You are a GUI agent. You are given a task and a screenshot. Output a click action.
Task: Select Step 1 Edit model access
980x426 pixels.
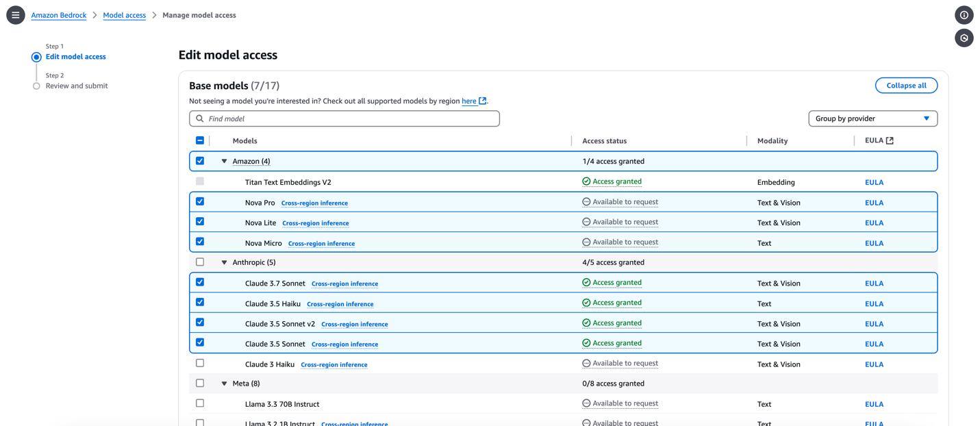point(75,57)
